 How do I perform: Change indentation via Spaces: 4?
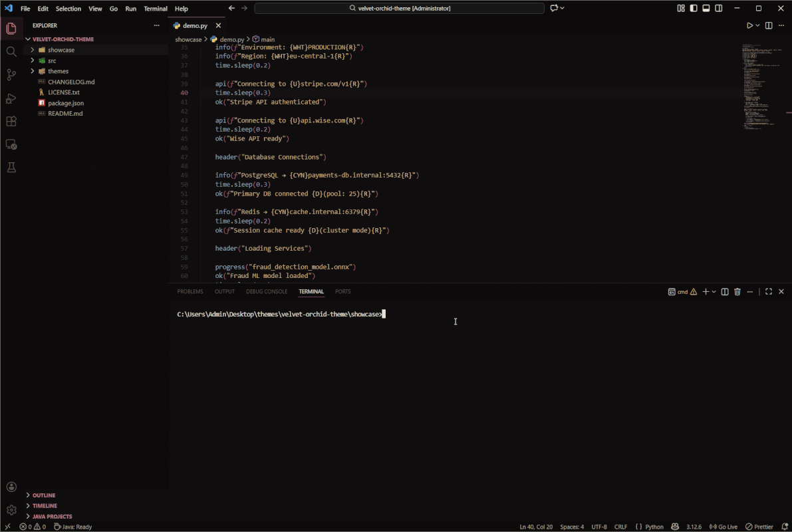(x=572, y=527)
